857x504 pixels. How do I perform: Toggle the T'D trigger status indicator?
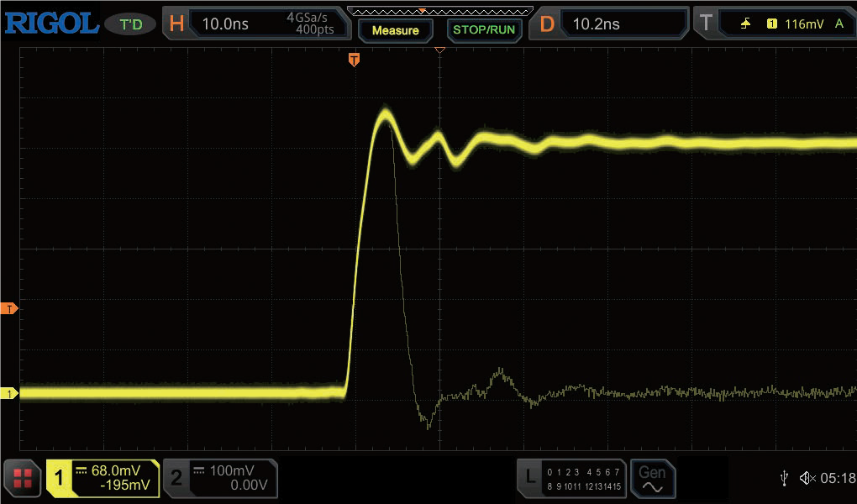tap(131, 24)
